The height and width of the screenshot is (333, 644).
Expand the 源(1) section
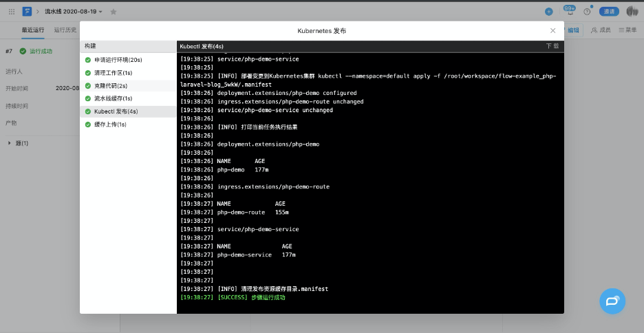18,143
